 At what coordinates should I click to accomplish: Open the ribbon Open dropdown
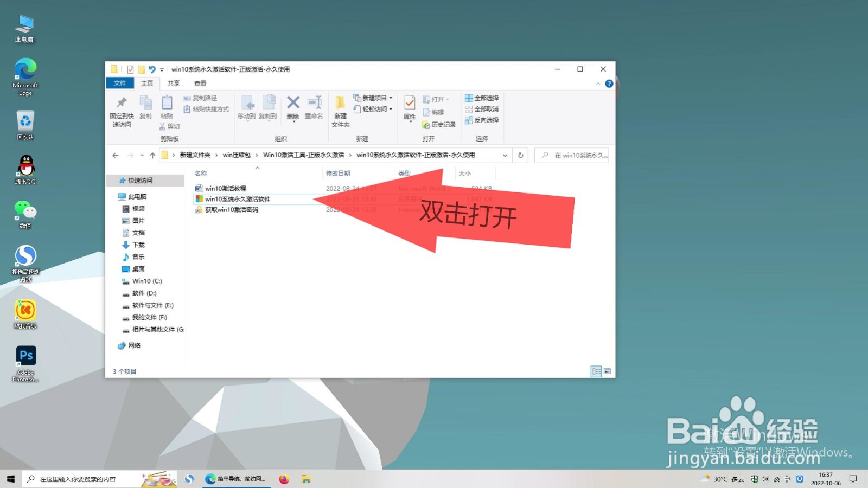click(x=436, y=99)
